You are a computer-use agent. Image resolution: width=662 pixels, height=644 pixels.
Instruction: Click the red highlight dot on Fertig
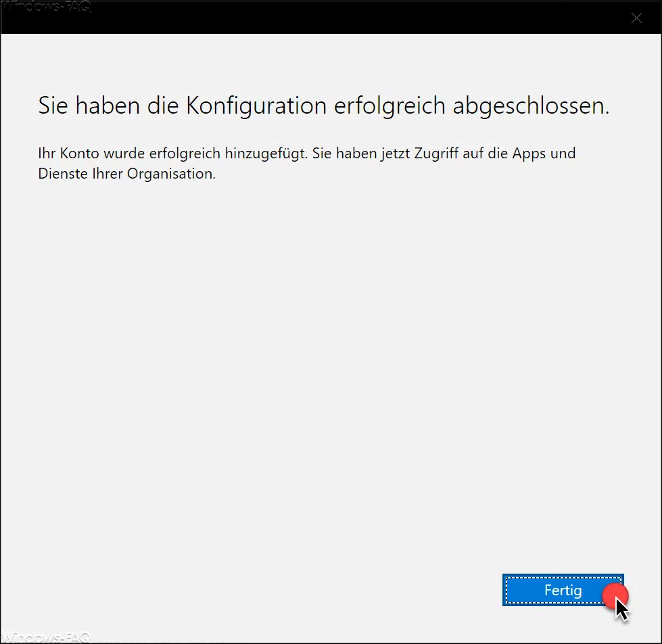click(x=616, y=595)
